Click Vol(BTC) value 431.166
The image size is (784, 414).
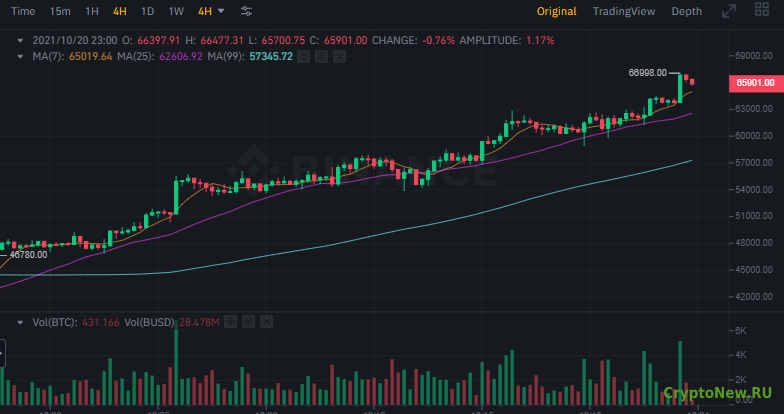(x=100, y=322)
